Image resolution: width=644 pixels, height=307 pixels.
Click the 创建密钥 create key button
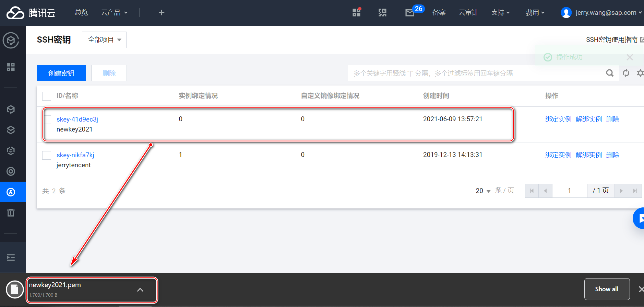61,73
